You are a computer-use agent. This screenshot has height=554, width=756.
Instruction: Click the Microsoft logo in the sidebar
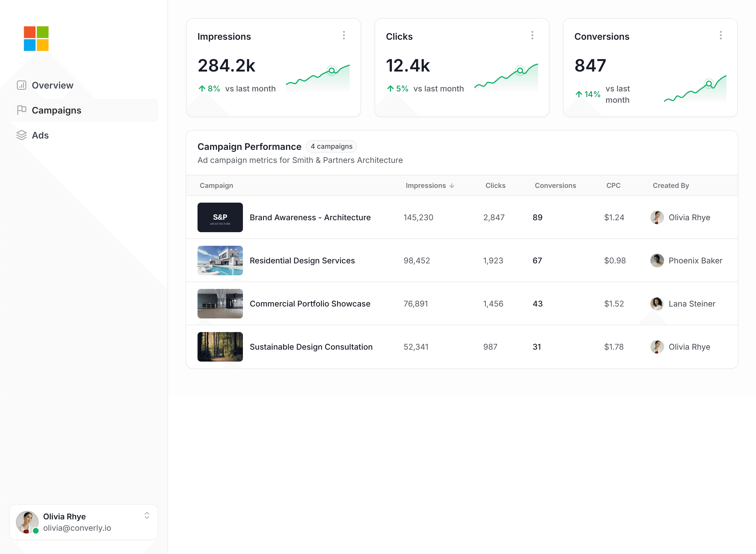[36, 39]
